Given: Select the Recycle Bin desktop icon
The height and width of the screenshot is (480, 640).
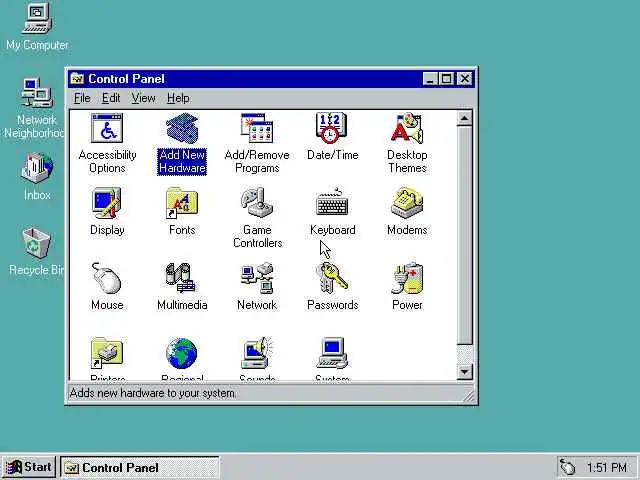Looking at the screenshot, I should coord(37,243).
